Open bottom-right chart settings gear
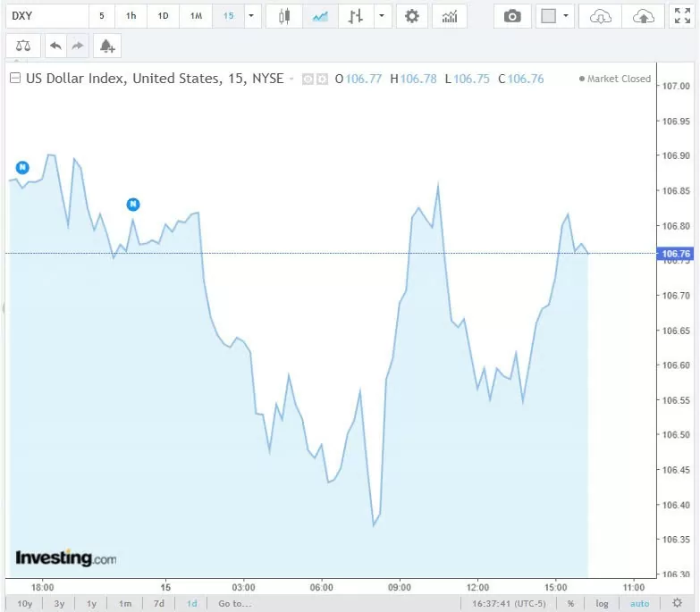The height and width of the screenshot is (612, 700). point(678,603)
